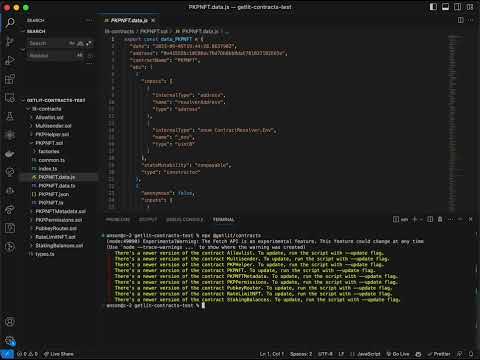Image resolution: width=480 pixels, height=360 pixels.
Task: Open index.ts file
Action: coord(48,169)
